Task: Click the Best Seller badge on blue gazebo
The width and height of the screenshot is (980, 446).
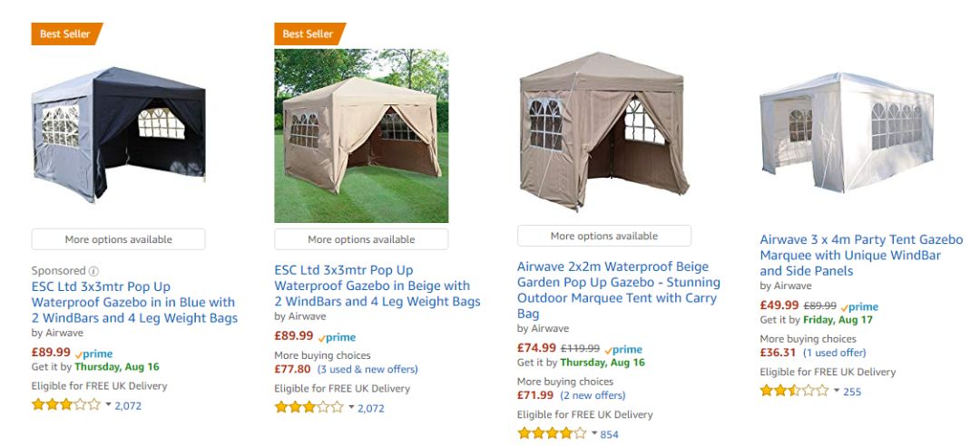Action: tap(65, 34)
